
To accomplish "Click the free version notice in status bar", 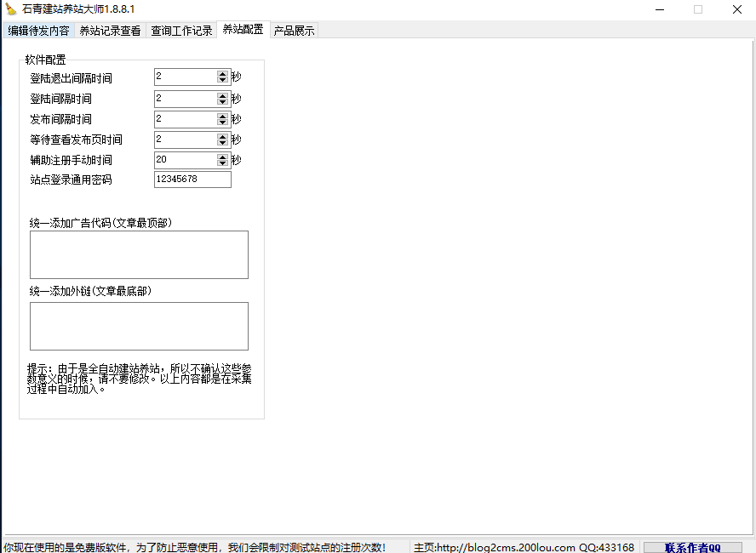I will point(195,547).
